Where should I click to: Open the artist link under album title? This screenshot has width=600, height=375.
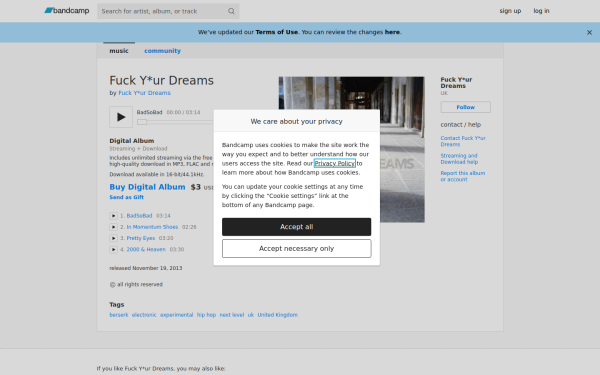point(144,93)
